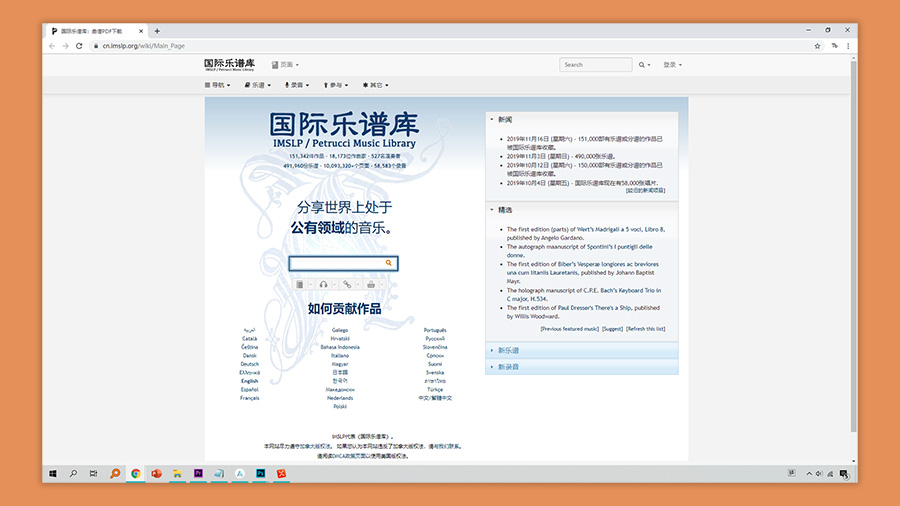Image resolution: width=900 pixels, height=506 pixels.
Task: Reload the page with refresh icon
Action: click(79, 46)
